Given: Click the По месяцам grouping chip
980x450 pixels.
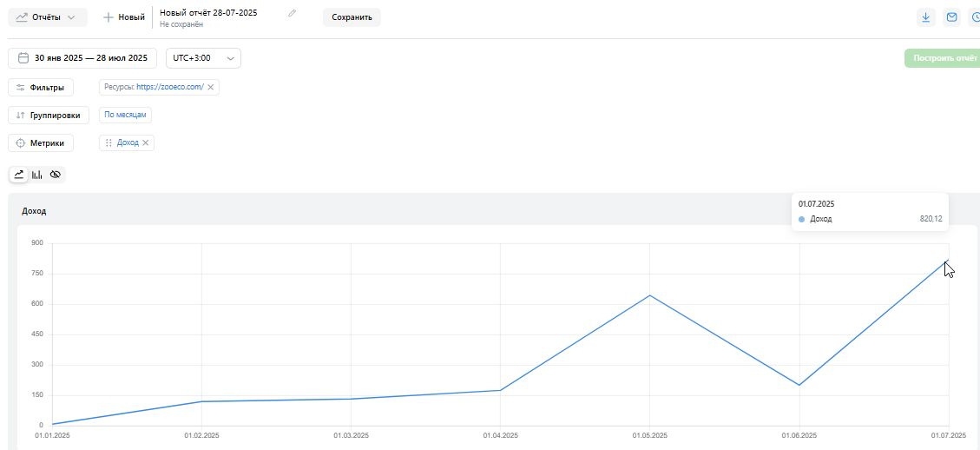Looking at the screenshot, I should [x=125, y=115].
